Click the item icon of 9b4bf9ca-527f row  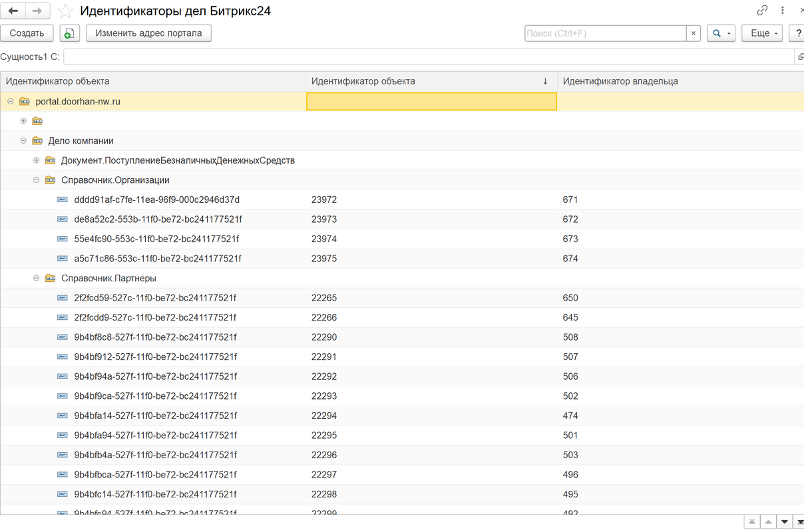63,396
